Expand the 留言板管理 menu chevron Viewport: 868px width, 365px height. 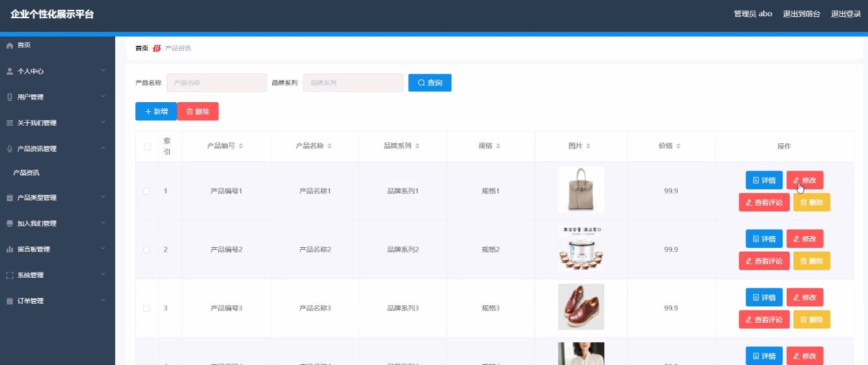(103, 249)
